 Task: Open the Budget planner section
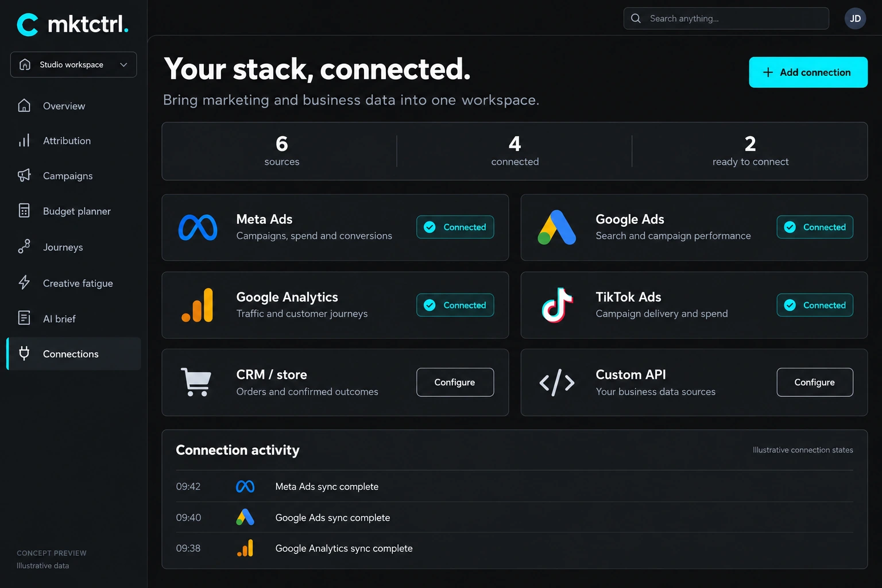73,211
